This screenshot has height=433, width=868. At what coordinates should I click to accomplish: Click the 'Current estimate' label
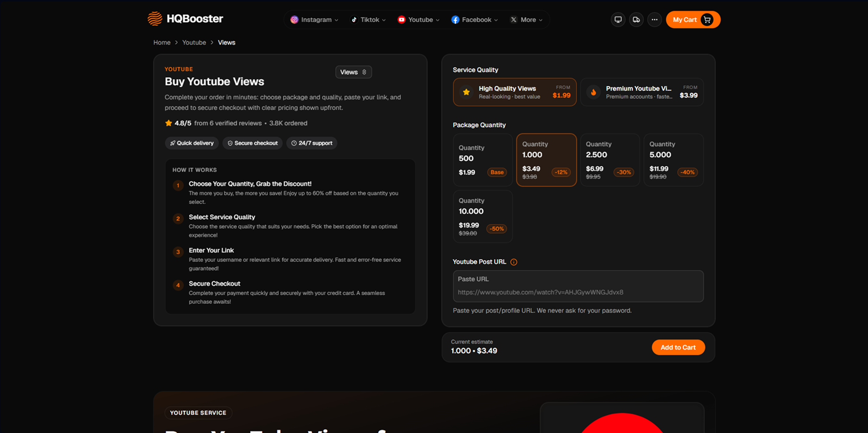472,342
